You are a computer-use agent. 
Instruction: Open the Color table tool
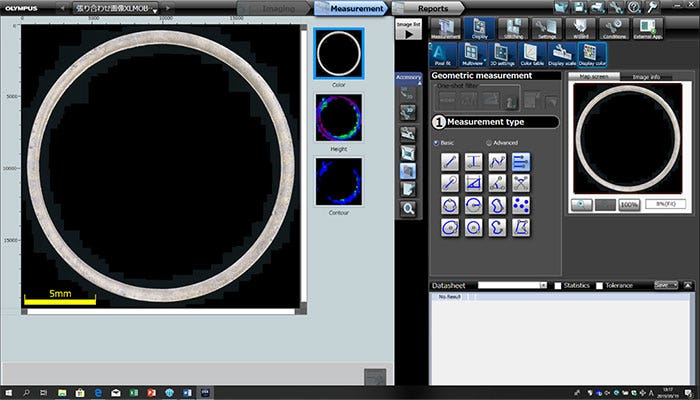coord(530,55)
